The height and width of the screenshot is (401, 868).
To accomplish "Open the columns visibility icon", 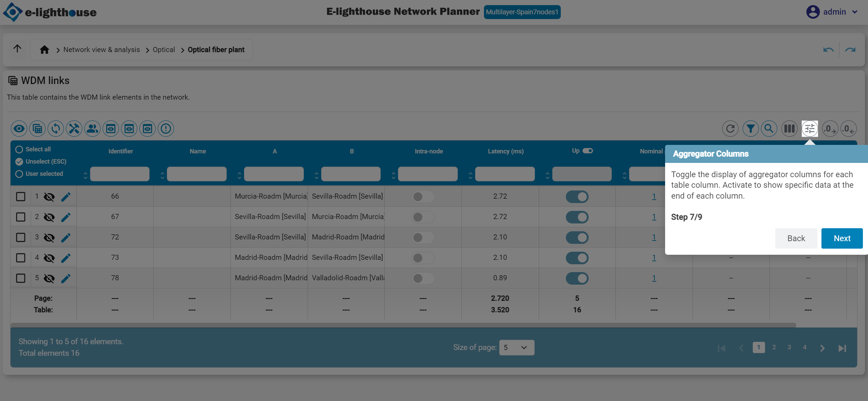I will pos(789,129).
